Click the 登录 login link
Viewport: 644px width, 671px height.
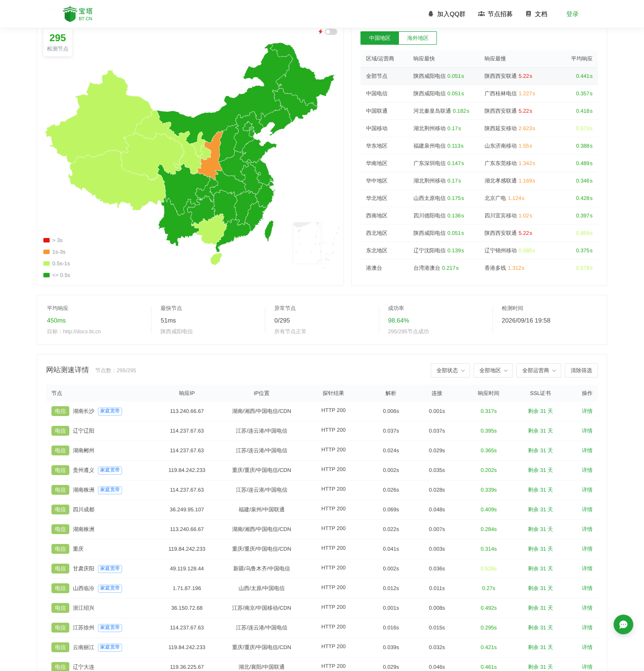pos(572,14)
